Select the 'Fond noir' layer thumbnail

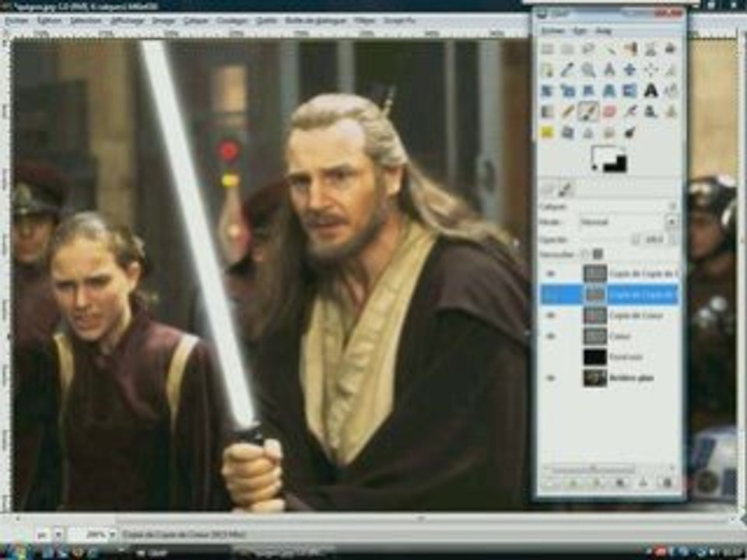[x=595, y=357]
